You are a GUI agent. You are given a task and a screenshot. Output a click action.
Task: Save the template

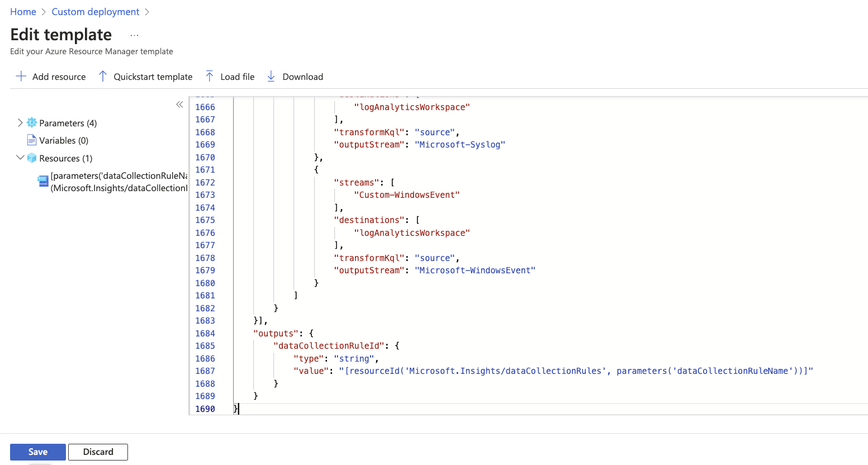tap(38, 452)
